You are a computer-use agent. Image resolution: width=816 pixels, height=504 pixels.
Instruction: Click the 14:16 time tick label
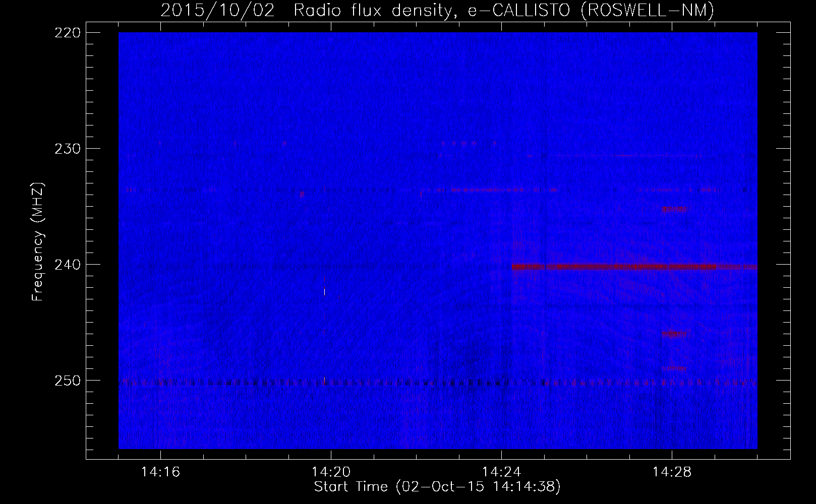pos(160,472)
